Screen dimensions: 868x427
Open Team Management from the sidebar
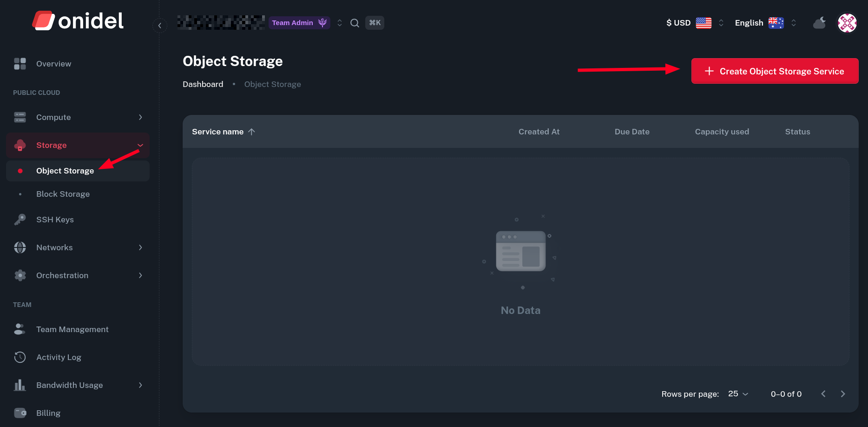(72, 329)
